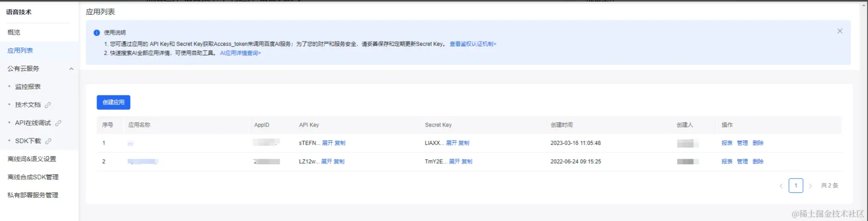
Task: Click the 创建时间 column header
Action: (x=561, y=125)
